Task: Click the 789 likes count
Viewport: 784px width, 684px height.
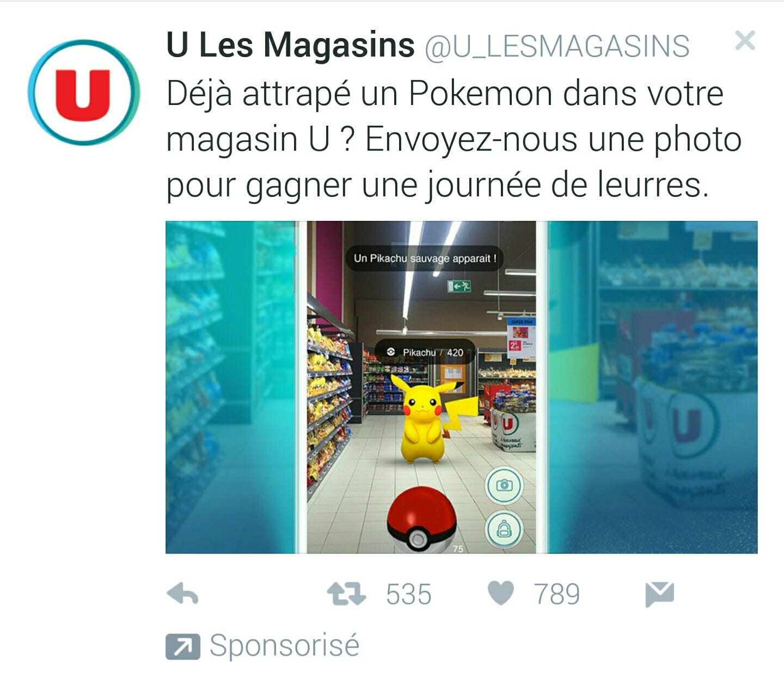Action: click(x=556, y=594)
